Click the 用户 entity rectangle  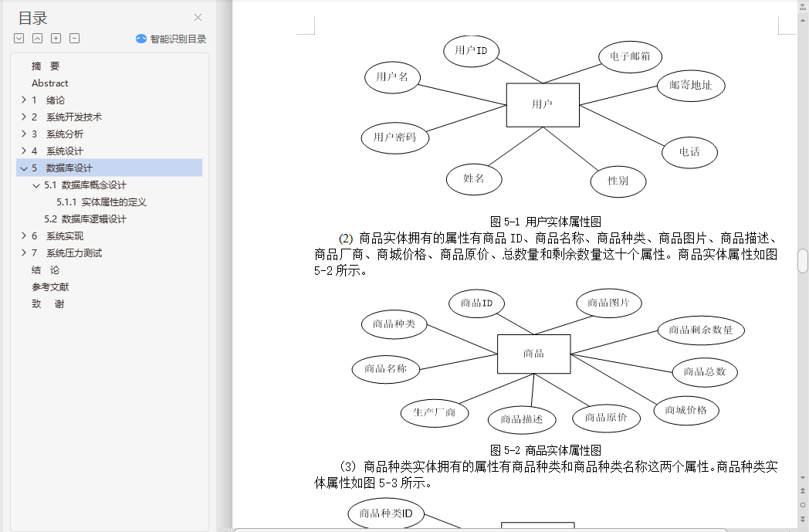coord(543,105)
